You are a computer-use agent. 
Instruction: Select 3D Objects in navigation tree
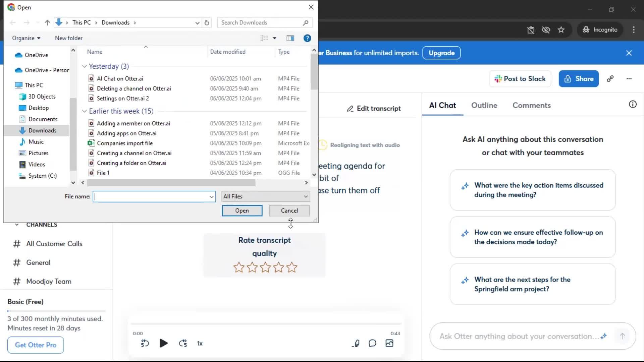[42, 97]
